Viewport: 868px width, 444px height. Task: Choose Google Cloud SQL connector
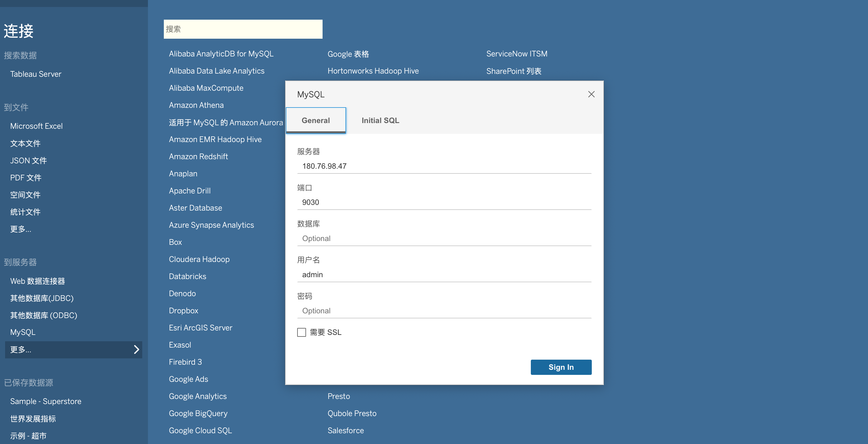pyautogui.click(x=200, y=431)
